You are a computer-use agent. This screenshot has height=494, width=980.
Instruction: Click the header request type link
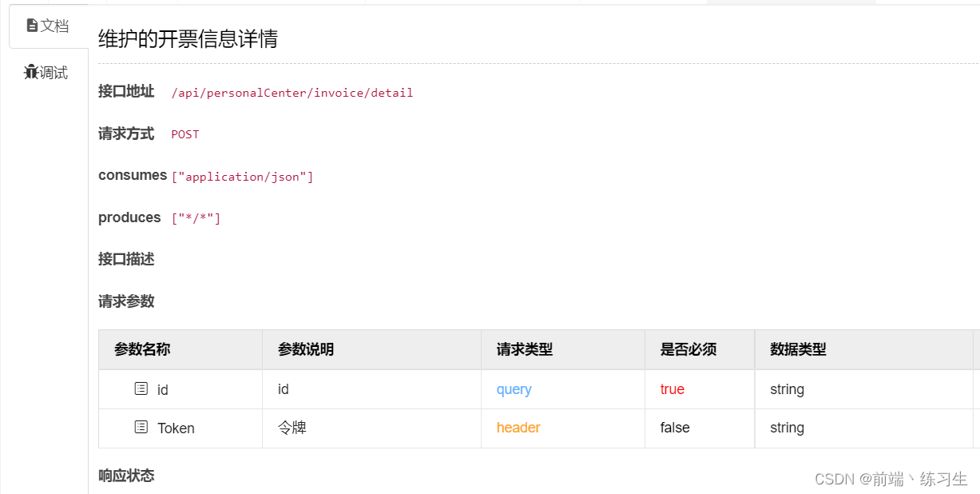[518, 428]
